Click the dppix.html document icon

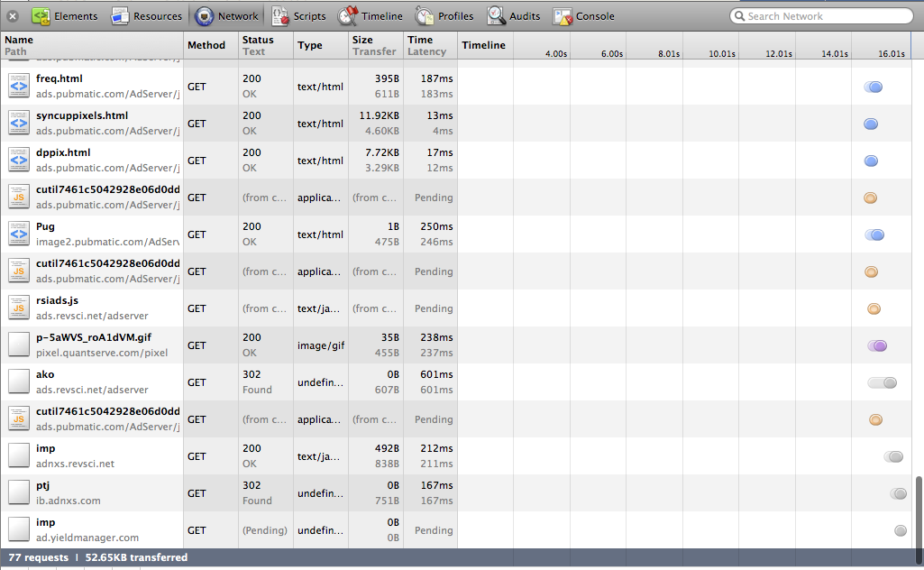pos(19,161)
